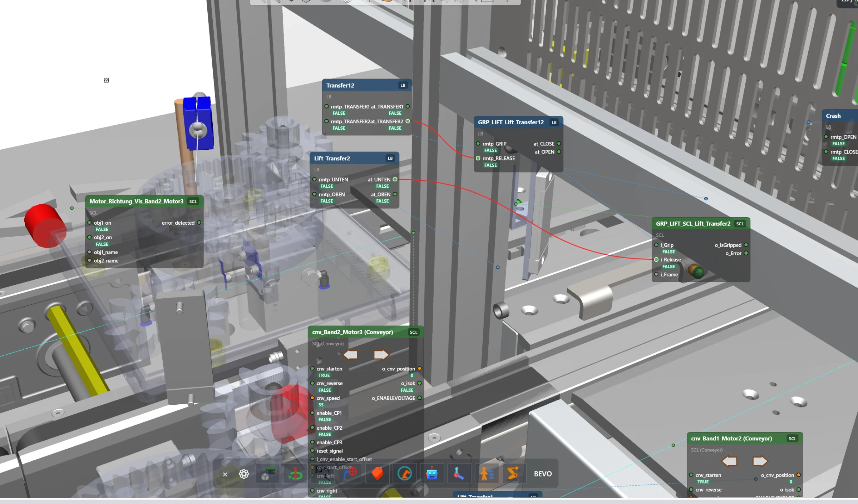Close the bottom tool bar with the X
858x504 pixels.
(x=225, y=474)
